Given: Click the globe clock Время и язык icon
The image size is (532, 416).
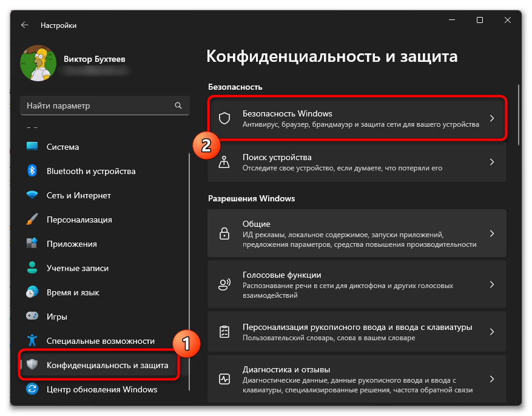Looking at the screenshot, I should click(x=32, y=292).
